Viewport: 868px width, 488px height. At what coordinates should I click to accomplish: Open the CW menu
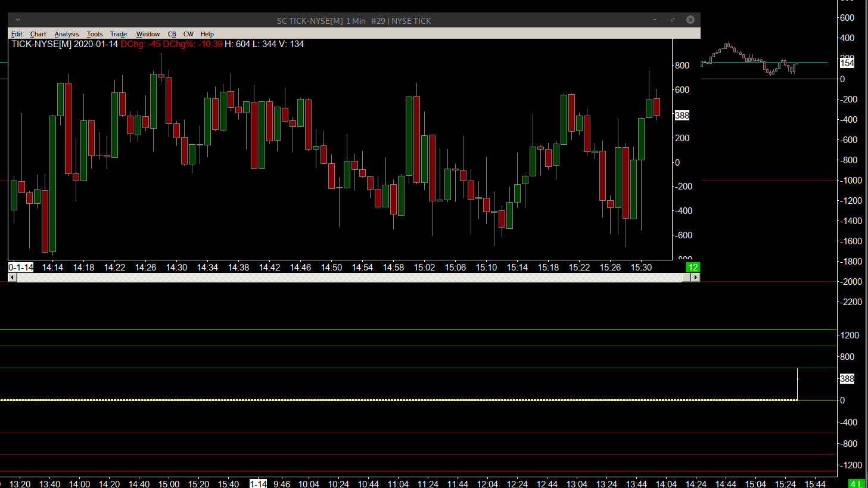[x=188, y=34]
